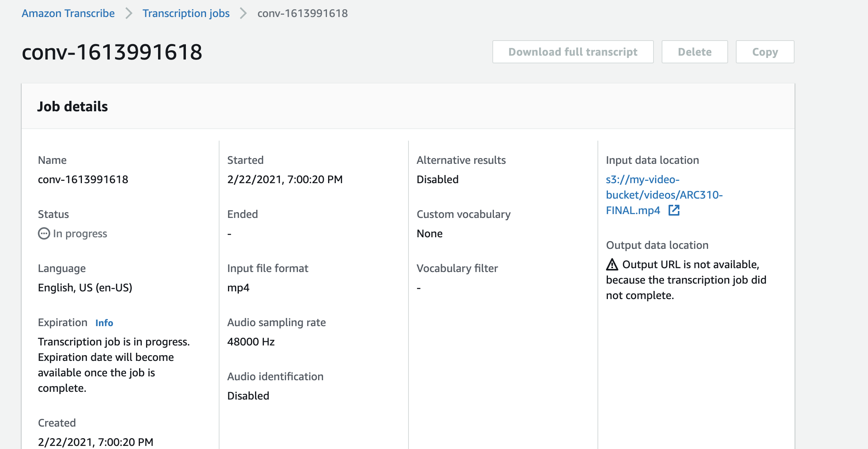This screenshot has width=868, height=449.
Task: Select Audio identification Disabled value
Action: [248, 396]
